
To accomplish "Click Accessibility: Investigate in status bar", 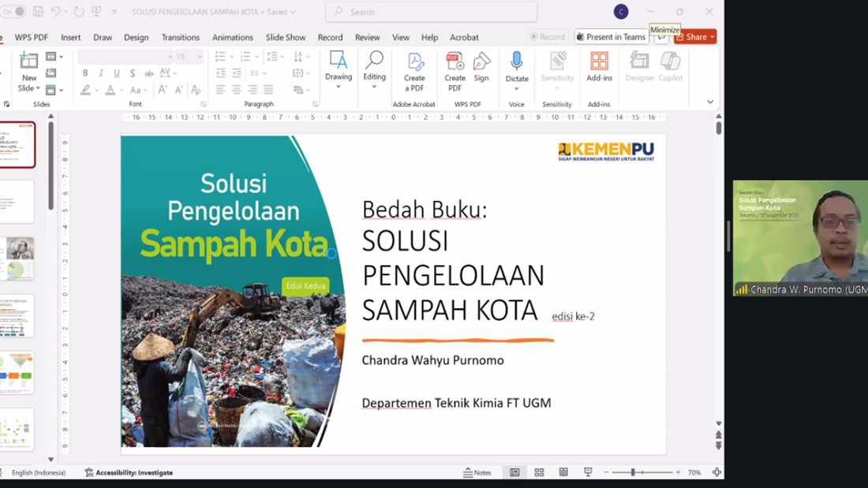I will pyautogui.click(x=129, y=472).
